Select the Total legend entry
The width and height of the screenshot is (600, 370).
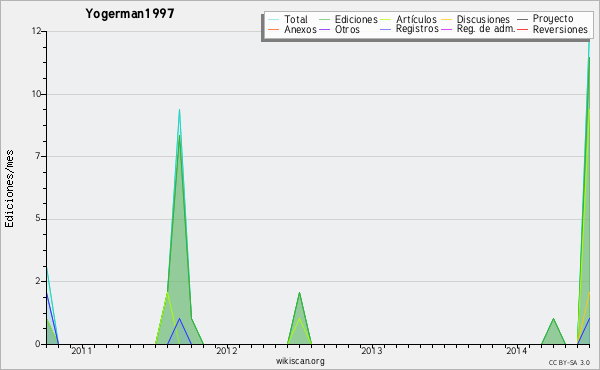pyautogui.click(x=296, y=19)
